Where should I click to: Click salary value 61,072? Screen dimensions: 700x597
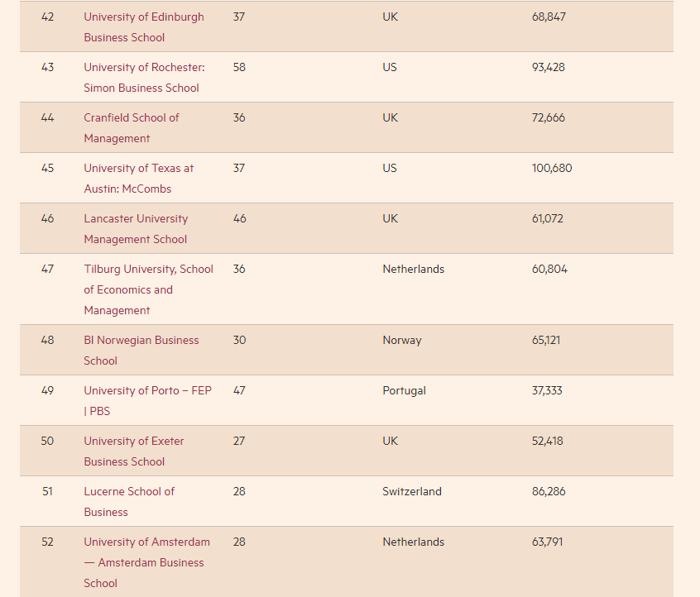point(547,218)
